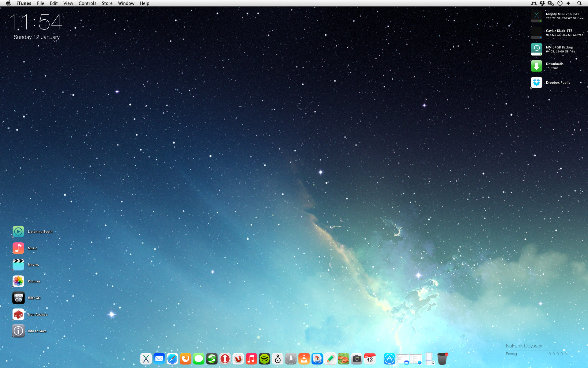Open the Store menu
Image resolution: width=588 pixels, height=368 pixels.
[107, 3]
